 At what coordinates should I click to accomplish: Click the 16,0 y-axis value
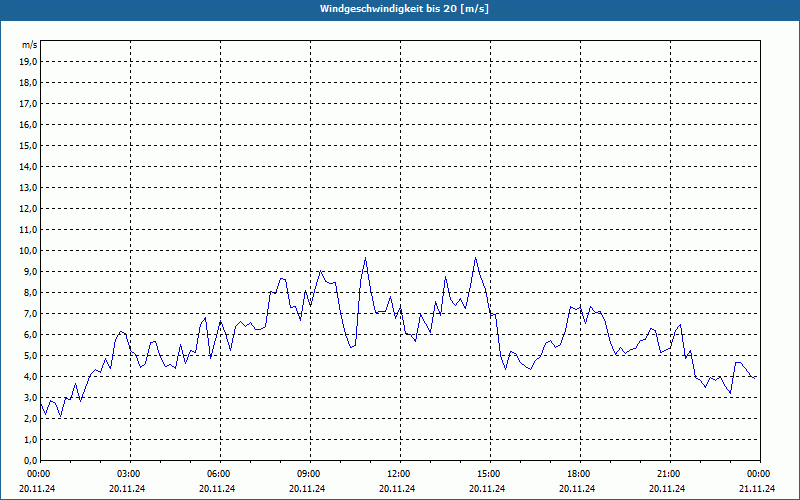coord(29,124)
